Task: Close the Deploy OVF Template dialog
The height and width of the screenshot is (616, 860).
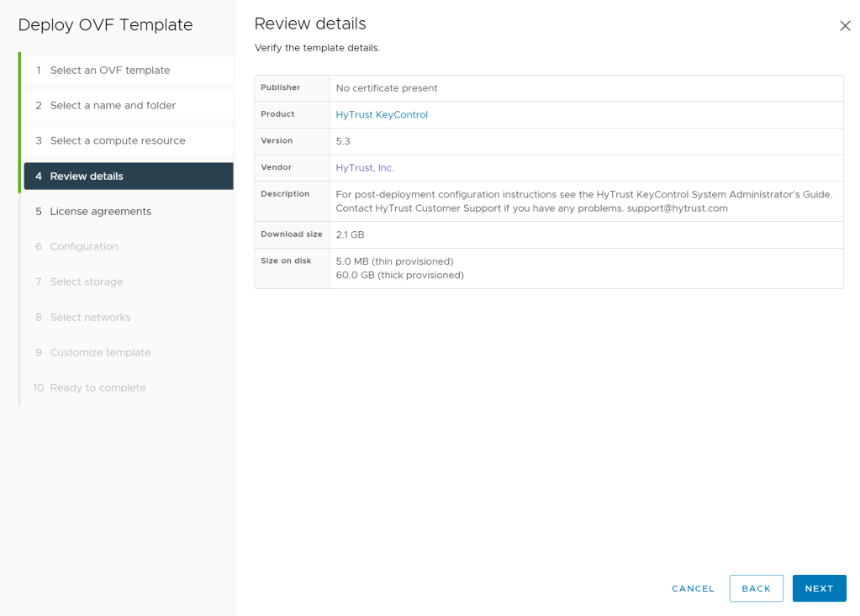Action: [x=845, y=26]
